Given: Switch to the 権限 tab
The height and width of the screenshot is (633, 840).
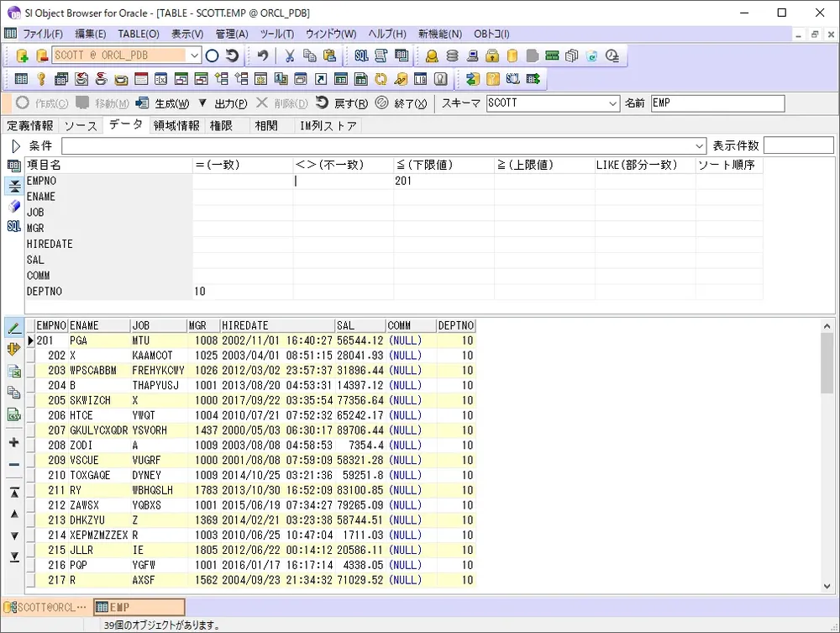Looking at the screenshot, I should [x=221, y=125].
